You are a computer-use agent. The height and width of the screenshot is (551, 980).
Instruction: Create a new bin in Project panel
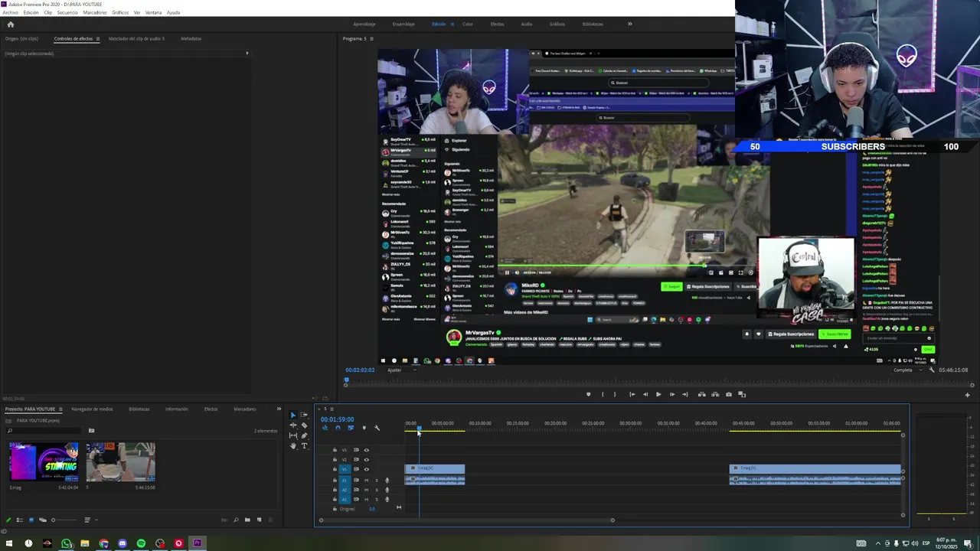(x=247, y=520)
